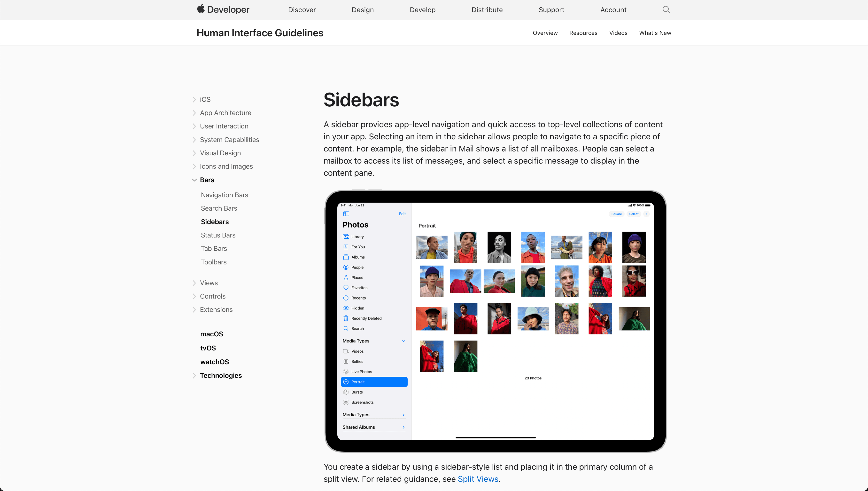
Task: Click the search magnifier icon in top nav
Action: pyautogui.click(x=666, y=9)
